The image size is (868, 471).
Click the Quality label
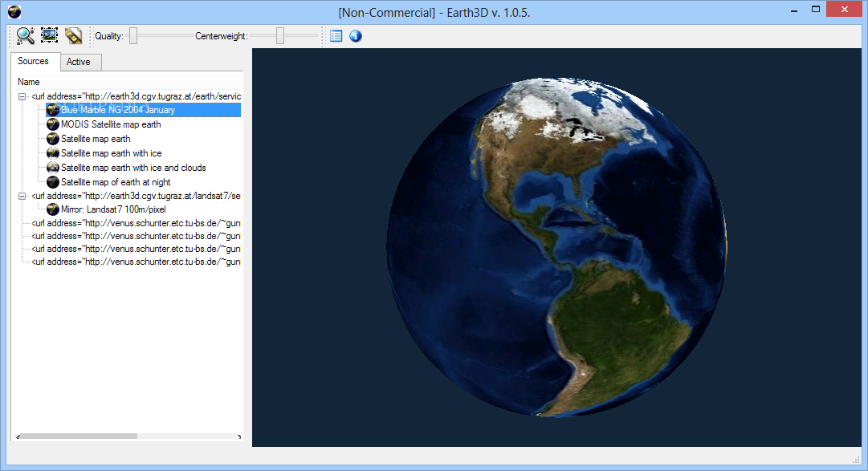[109, 36]
